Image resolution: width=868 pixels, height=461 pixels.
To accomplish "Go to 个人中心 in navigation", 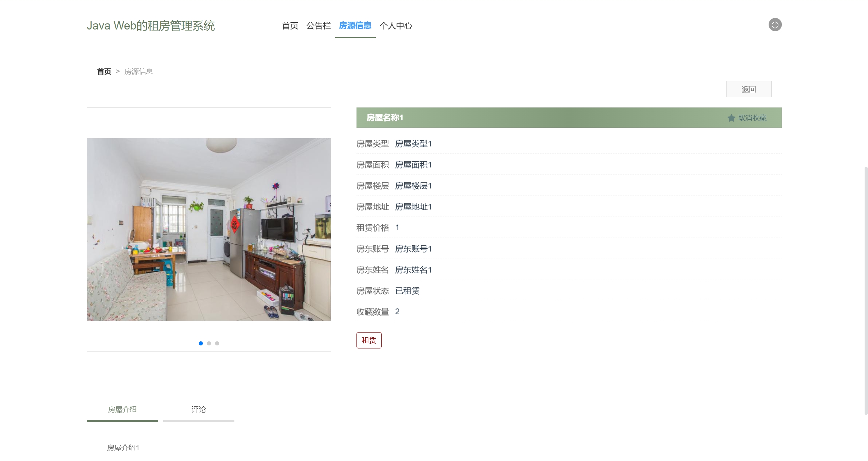I will coord(396,26).
